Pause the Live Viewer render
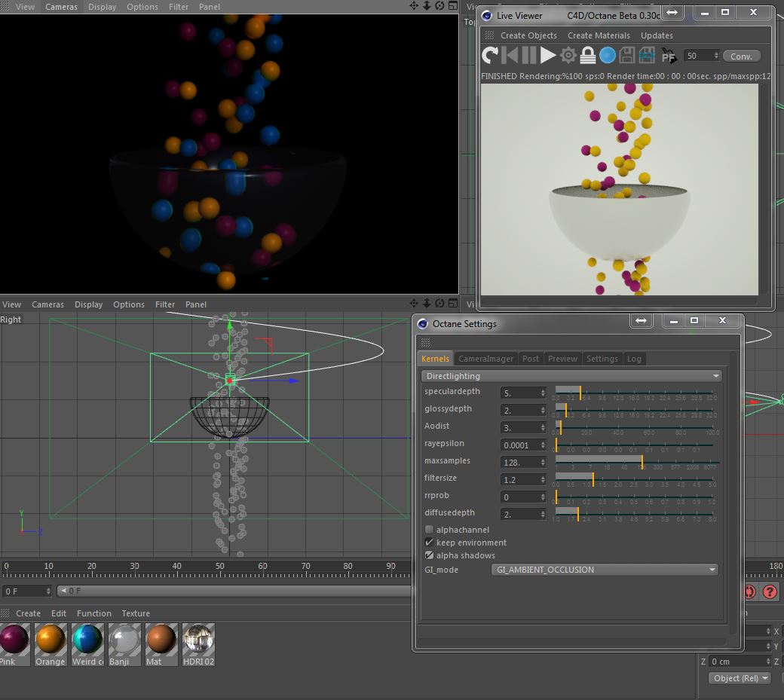 [529, 56]
